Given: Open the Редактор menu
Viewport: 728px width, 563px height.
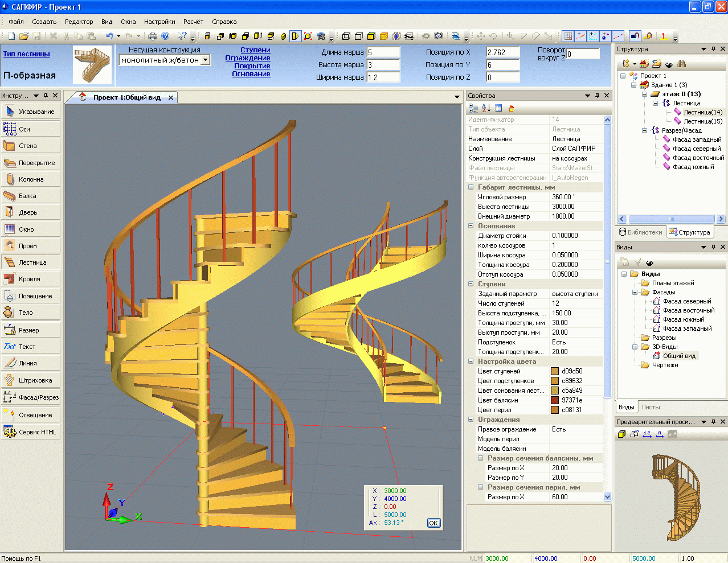Looking at the screenshot, I should pyautogui.click(x=79, y=22).
